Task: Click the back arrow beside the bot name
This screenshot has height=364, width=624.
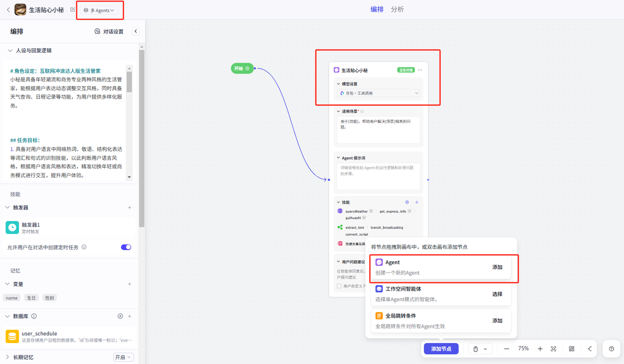Action: point(8,10)
